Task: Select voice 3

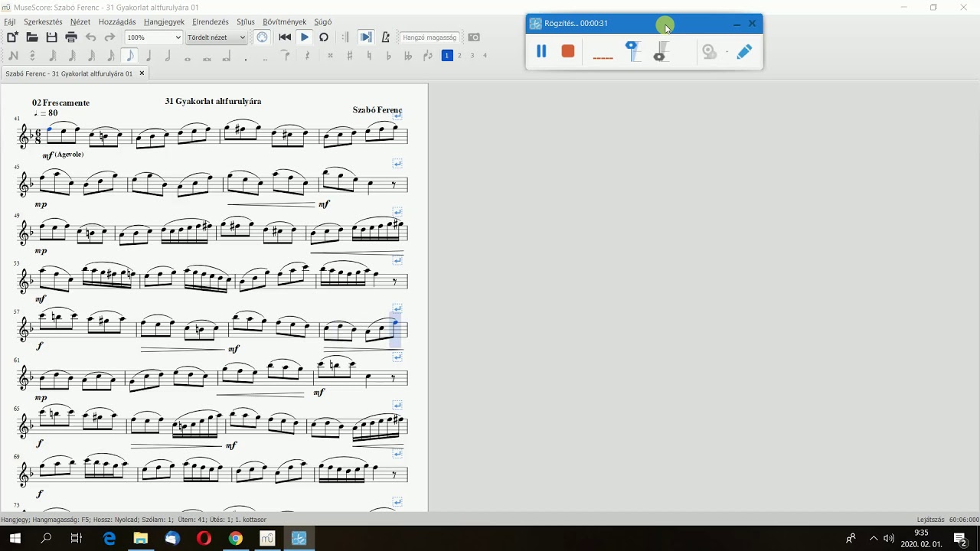Action: tap(472, 56)
